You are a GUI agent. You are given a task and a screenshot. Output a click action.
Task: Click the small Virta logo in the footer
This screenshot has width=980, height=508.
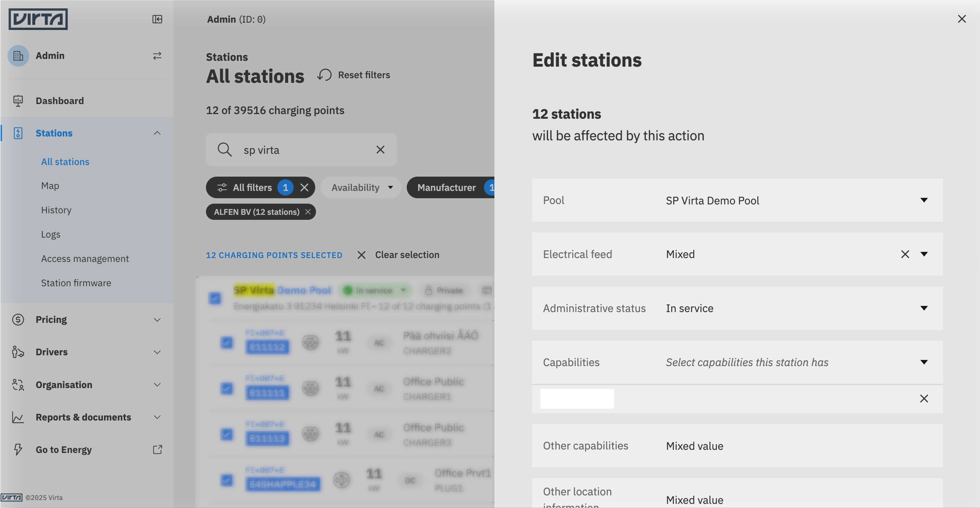11,497
